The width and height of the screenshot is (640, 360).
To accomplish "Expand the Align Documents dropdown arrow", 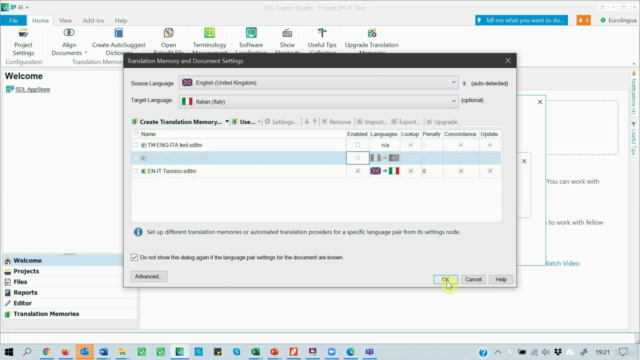I will (86, 53).
